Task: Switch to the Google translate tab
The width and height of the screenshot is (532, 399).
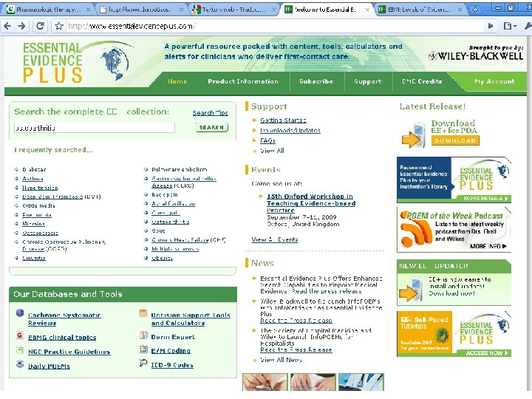Action: 233,10
